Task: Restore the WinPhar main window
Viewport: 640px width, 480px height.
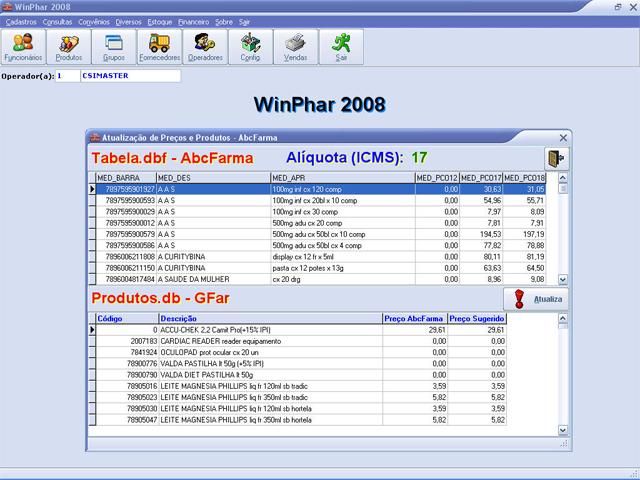Action: click(618, 7)
